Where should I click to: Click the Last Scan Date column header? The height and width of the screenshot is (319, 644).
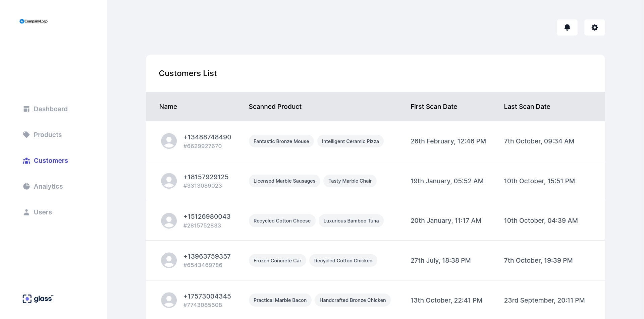[527, 107]
